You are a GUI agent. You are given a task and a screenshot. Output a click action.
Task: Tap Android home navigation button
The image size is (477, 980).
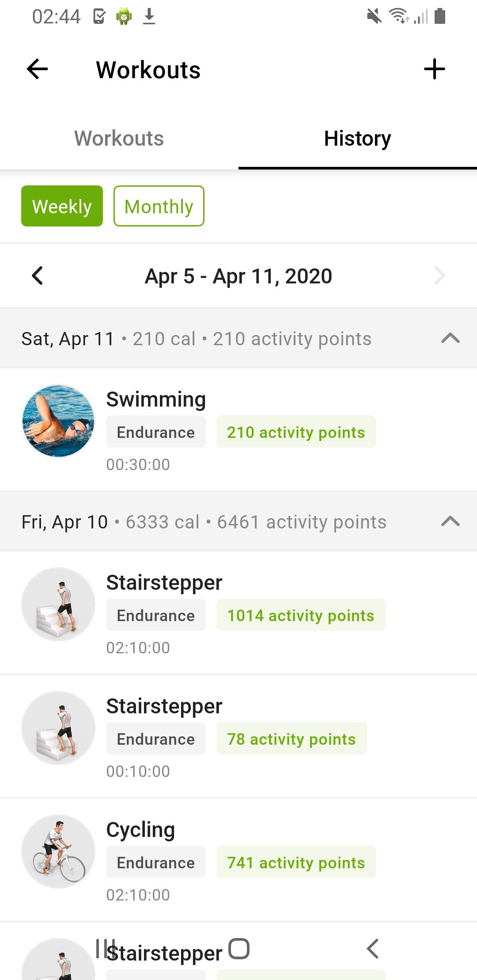click(239, 949)
